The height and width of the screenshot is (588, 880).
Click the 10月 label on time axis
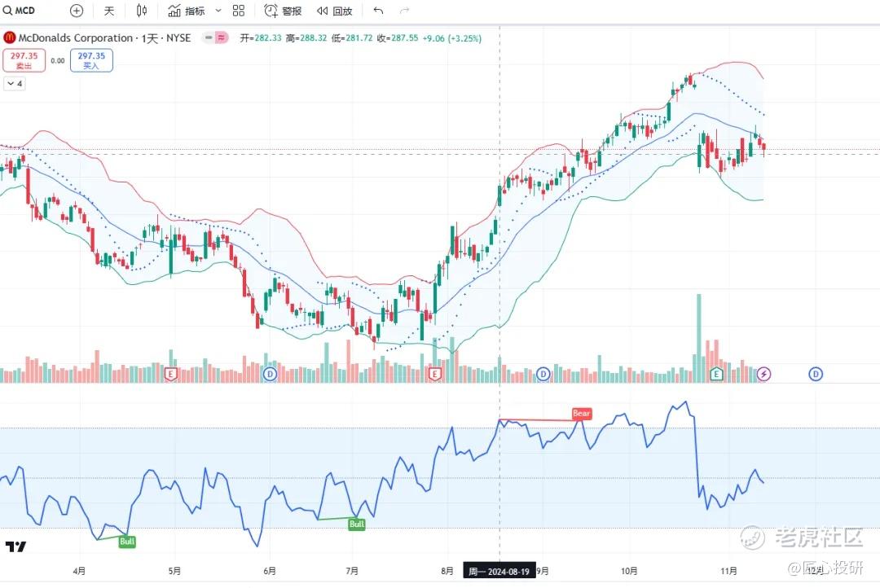pyautogui.click(x=629, y=571)
